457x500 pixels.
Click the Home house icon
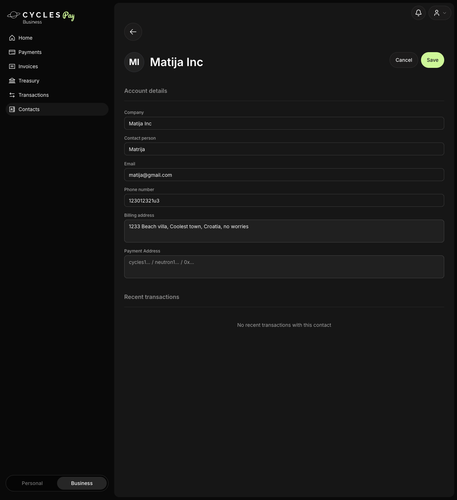12,38
